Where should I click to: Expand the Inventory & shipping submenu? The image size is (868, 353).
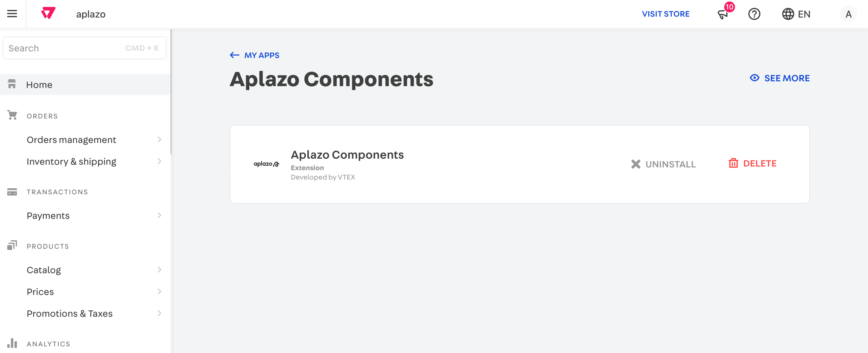click(159, 161)
